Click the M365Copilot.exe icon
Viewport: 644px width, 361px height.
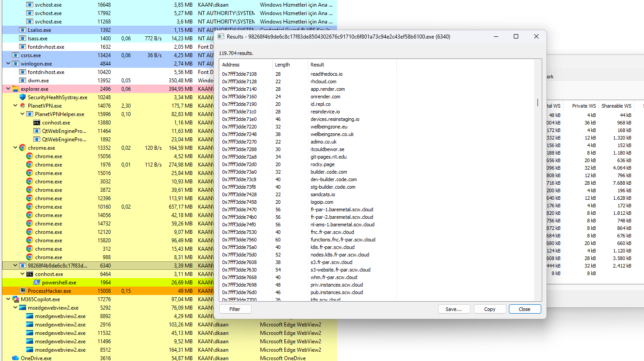pos(16,299)
